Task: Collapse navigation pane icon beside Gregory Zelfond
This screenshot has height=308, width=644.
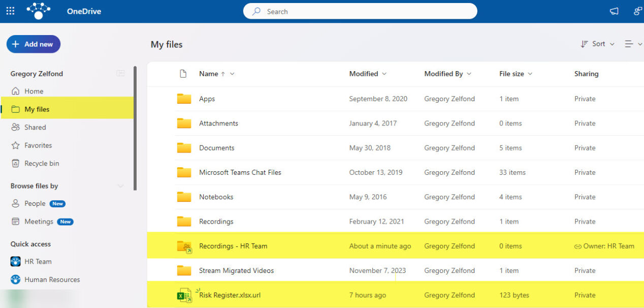Action: 120,73
